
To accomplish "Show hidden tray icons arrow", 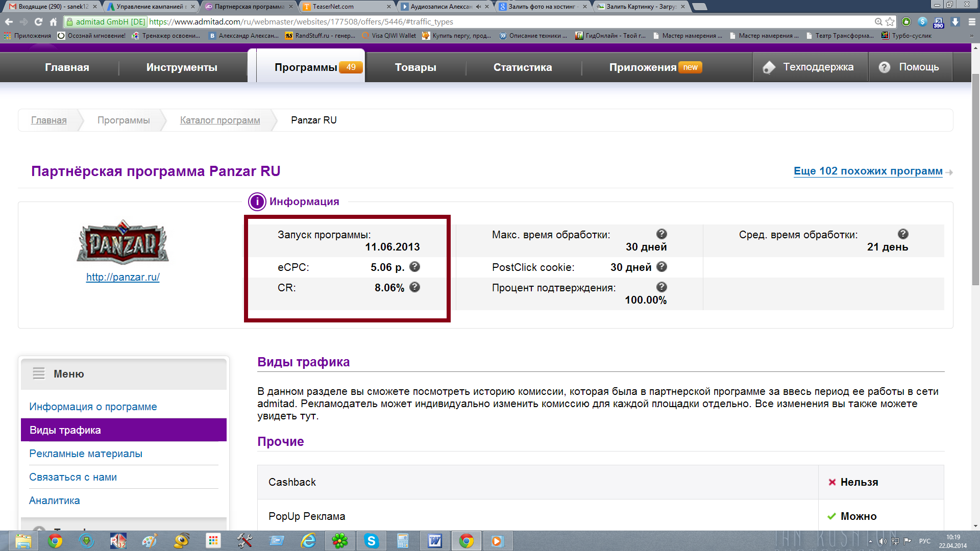I will pos(870,541).
